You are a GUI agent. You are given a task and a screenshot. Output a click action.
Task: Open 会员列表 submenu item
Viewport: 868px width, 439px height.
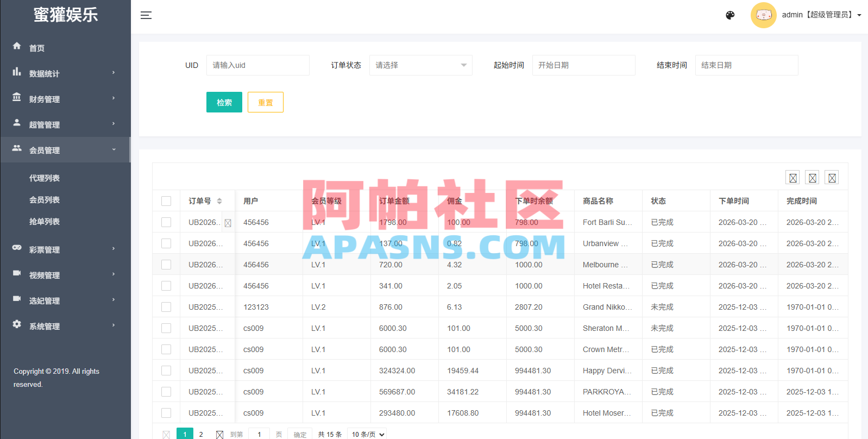tap(45, 200)
